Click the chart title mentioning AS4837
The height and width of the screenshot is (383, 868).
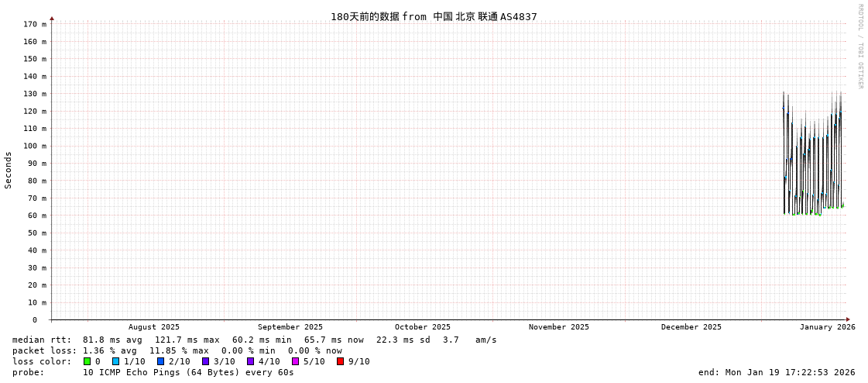[x=434, y=16]
